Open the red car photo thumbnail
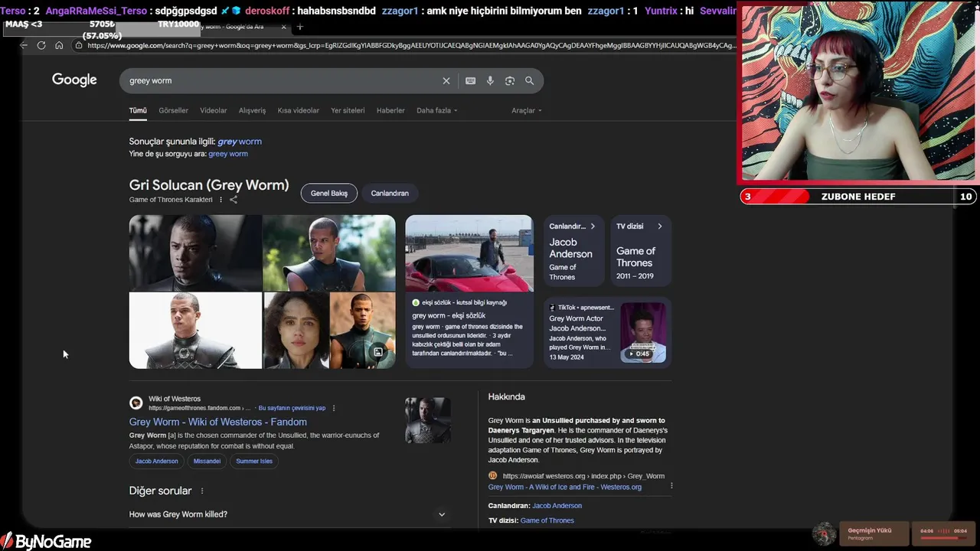 click(x=469, y=253)
